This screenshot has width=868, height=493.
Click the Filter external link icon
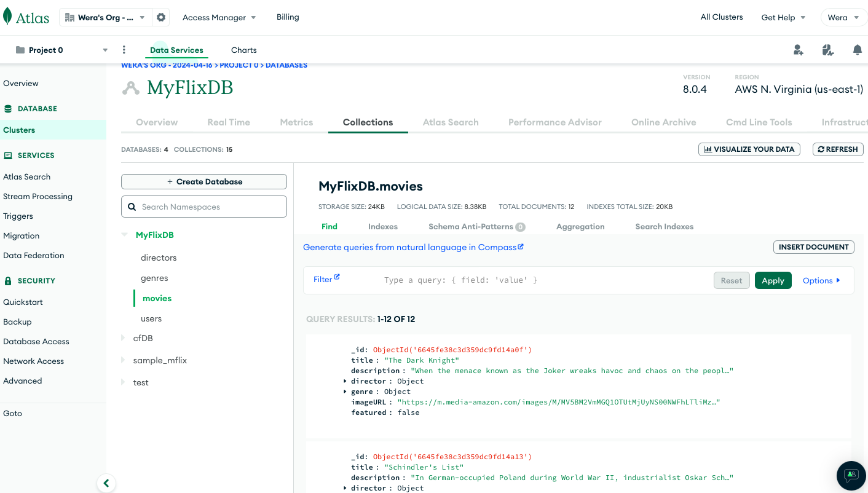(x=337, y=277)
